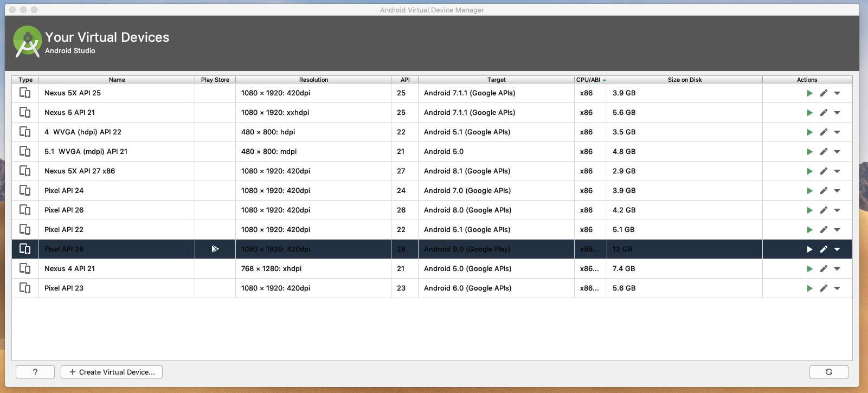Open dropdown arrow for 4 WVGA API 22
Viewport: 868px width, 393px height.
pos(837,132)
